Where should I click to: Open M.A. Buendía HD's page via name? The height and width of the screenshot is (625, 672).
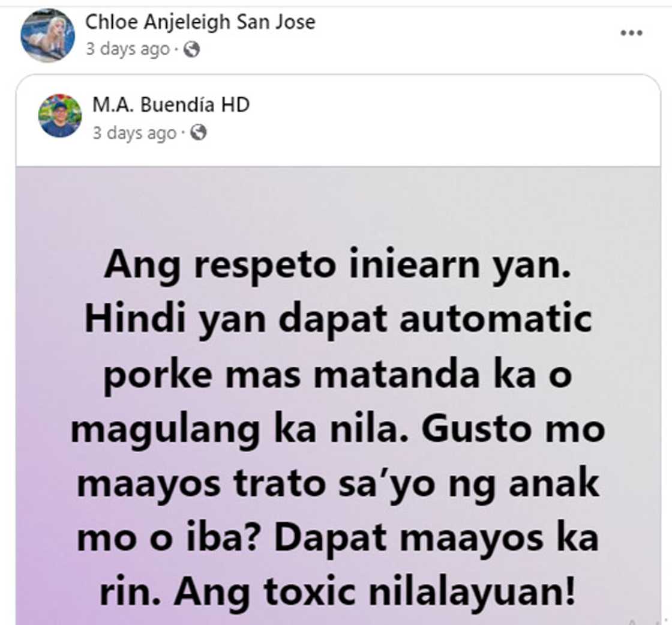[171, 104]
